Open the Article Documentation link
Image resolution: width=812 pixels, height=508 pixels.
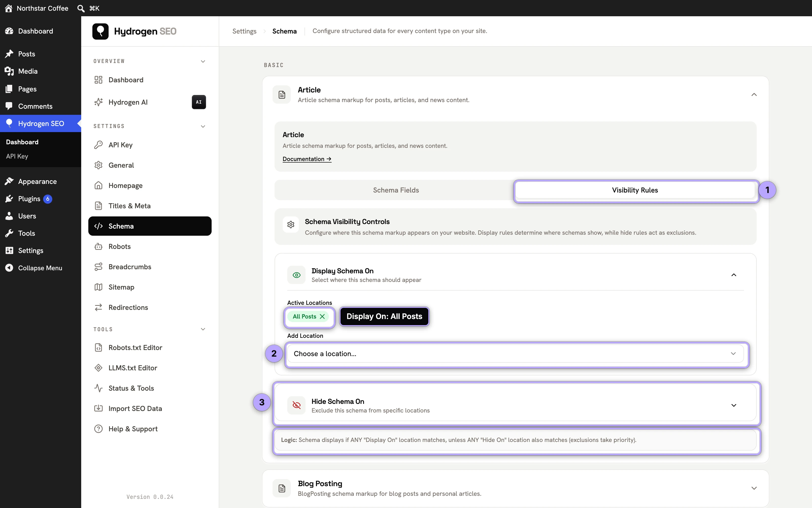pyautogui.click(x=307, y=159)
